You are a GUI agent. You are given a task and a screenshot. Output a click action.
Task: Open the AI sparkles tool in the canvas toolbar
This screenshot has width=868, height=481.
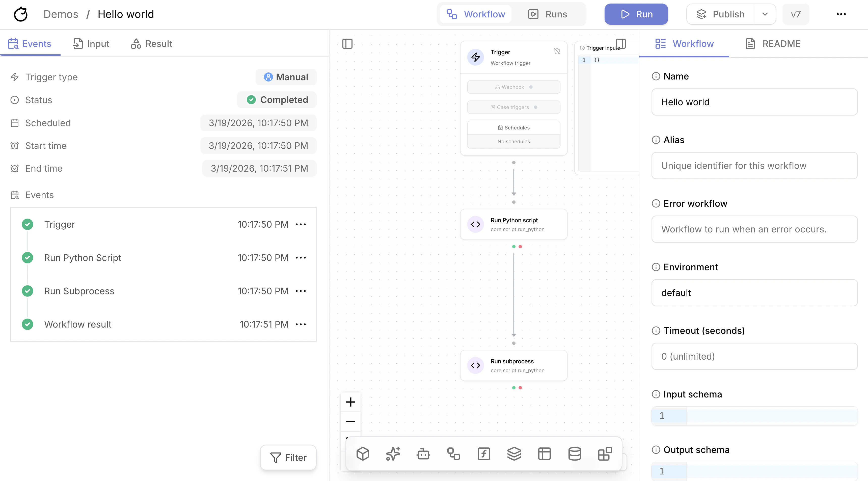(x=393, y=454)
